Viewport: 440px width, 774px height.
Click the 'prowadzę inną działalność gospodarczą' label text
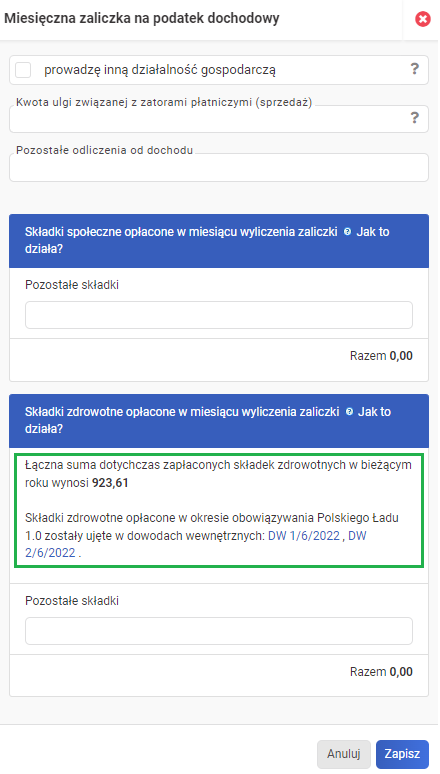pos(160,70)
